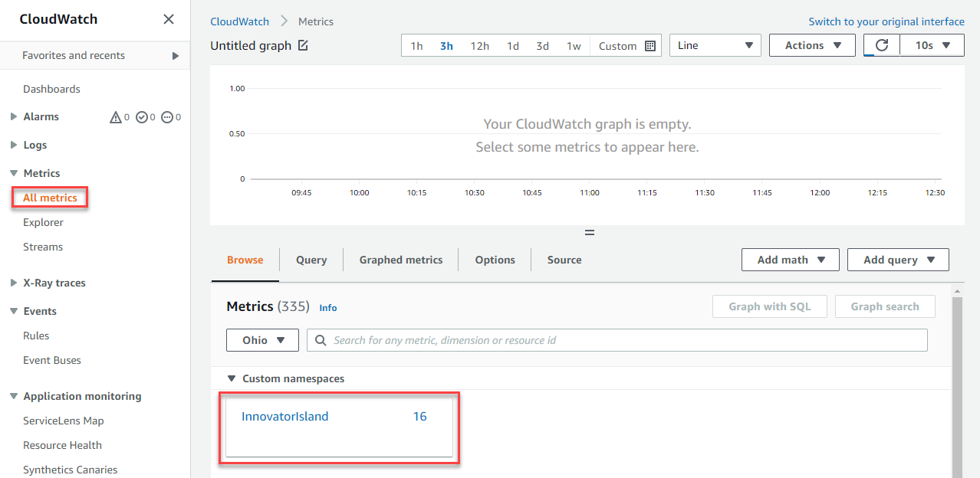Image resolution: width=980 pixels, height=478 pixels.
Task: Click the insufficient data alarm status icon
Action: pyautogui.click(x=167, y=117)
